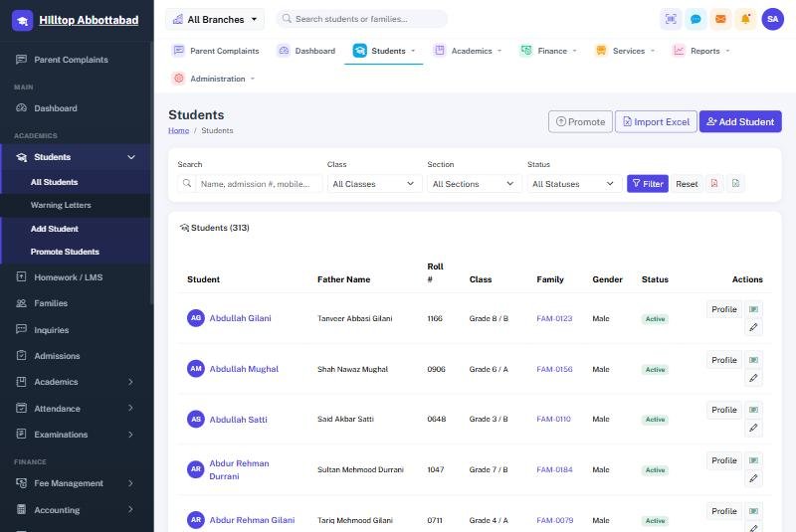Open the Students top menu
Viewport: 796px width, 532px height.
384,51
